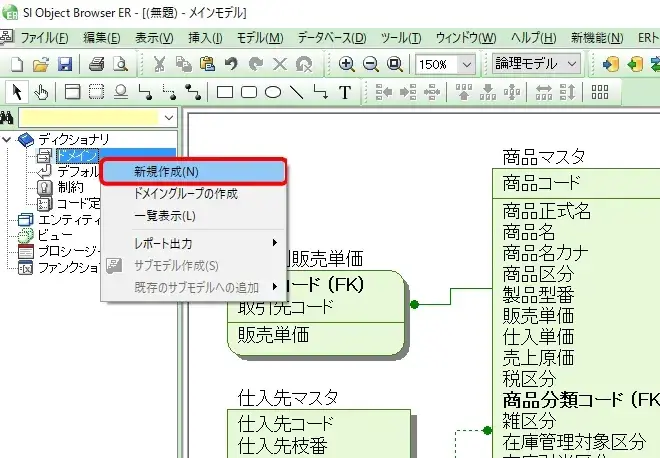Image resolution: width=660 pixels, height=458 pixels.
Task: Open the 論理モデル model type dropdown
Action: [572, 64]
